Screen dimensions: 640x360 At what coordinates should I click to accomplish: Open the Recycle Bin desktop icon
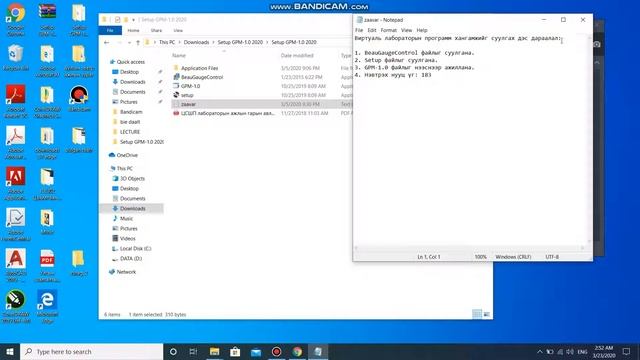click(16, 57)
